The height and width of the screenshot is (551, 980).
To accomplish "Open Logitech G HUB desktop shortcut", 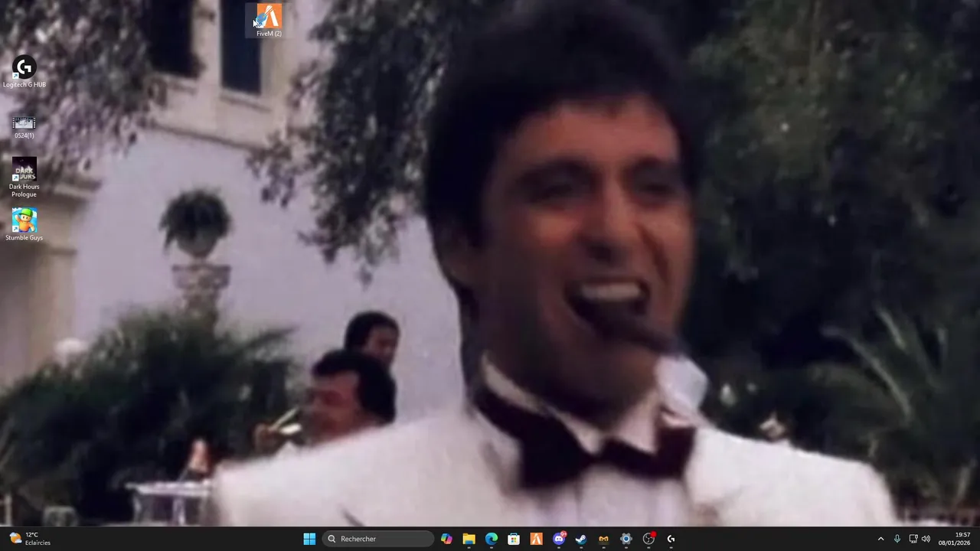I will pyautogui.click(x=24, y=73).
